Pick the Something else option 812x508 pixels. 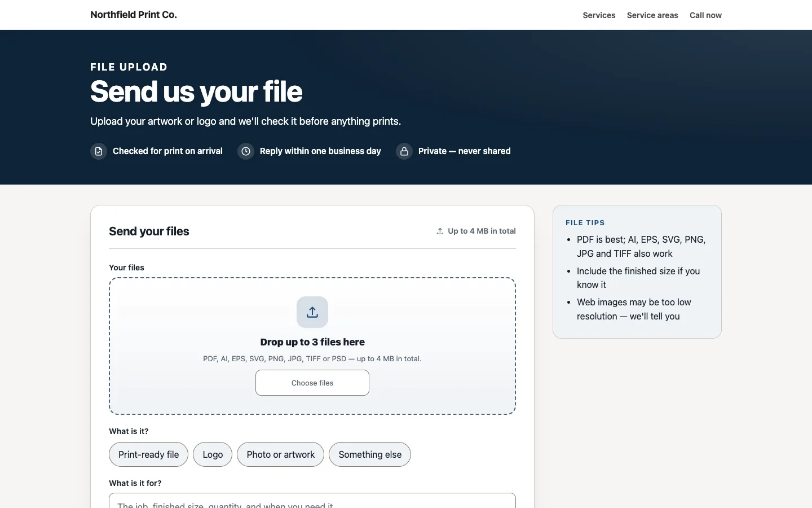click(370, 454)
